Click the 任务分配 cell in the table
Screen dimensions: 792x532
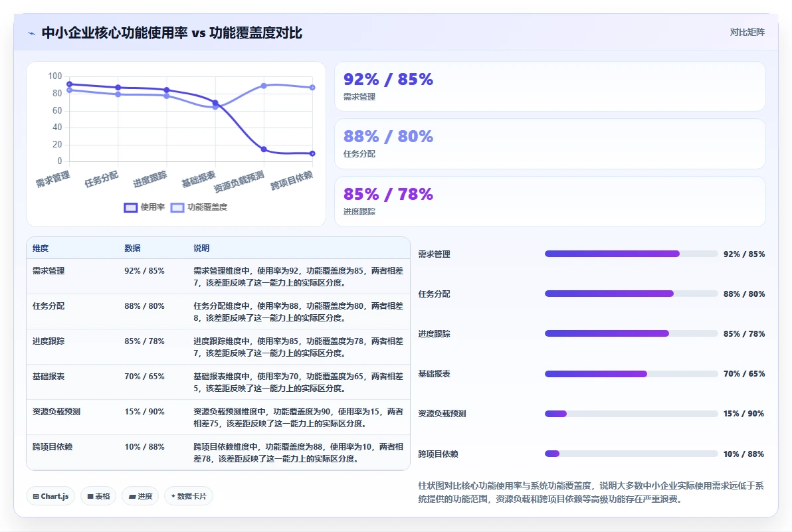coord(49,306)
